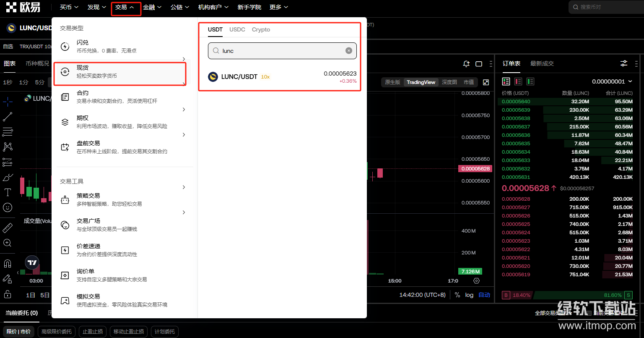Select the USDT market tab

(215, 29)
